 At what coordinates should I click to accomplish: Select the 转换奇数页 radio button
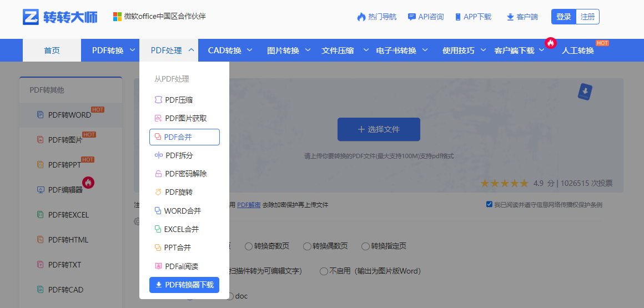[249, 246]
